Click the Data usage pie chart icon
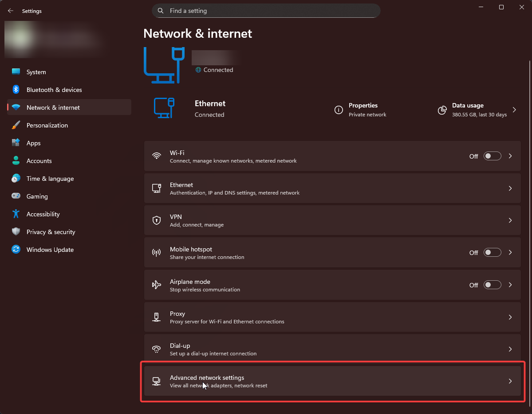This screenshot has width=532, height=414. pos(442,110)
